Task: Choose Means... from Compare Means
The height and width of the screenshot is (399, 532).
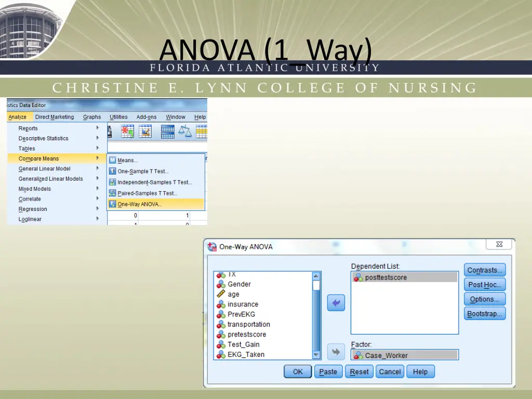Action: [x=156, y=160]
